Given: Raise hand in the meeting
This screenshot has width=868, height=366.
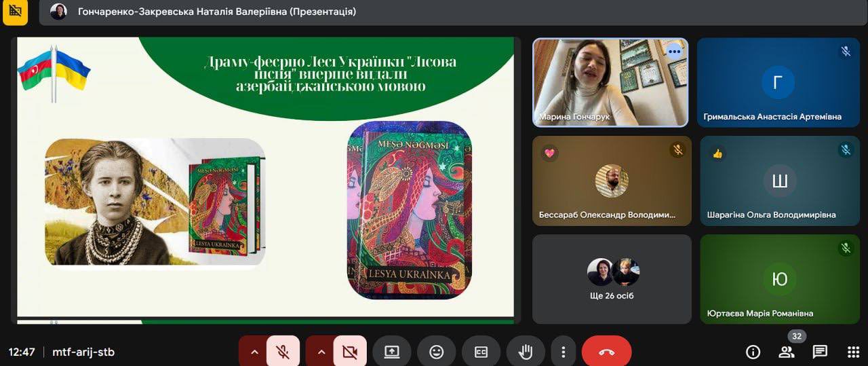Looking at the screenshot, I should [x=525, y=352].
